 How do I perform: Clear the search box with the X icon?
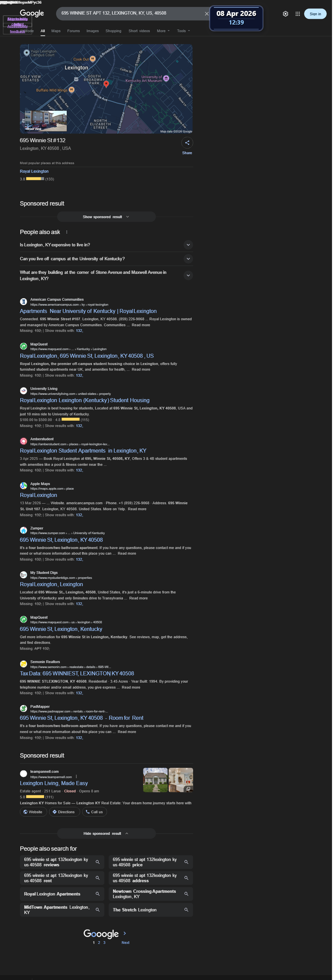(x=207, y=14)
